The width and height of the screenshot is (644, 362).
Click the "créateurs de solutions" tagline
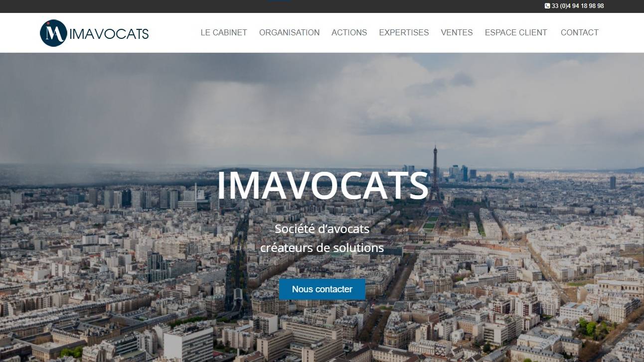(x=322, y=247)
